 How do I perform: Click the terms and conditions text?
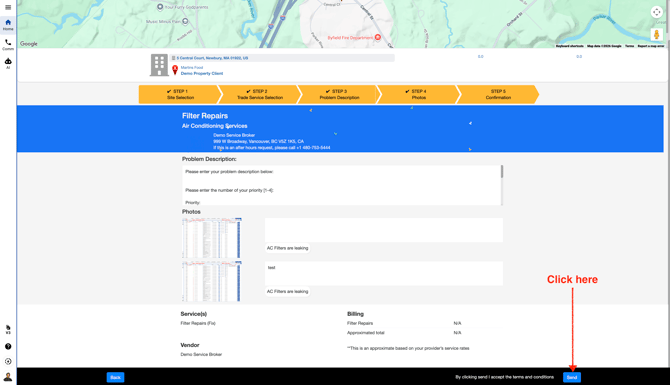coord(504,377)
